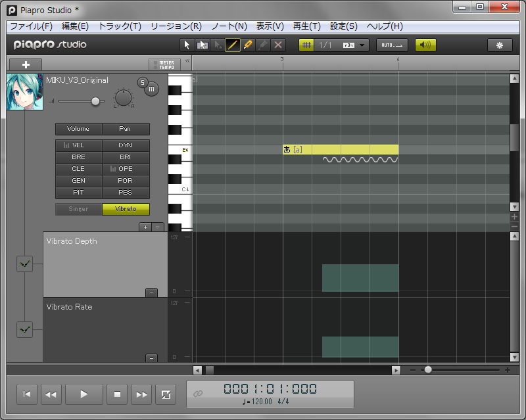Switch to the Vibrato tab
This screenshot has height=420, width=526.
click(x=126, y=209)
